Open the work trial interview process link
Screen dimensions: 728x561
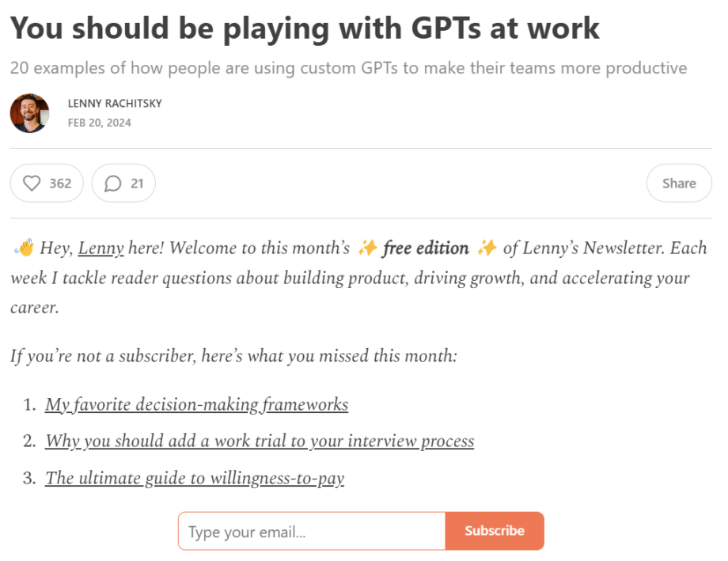pos(260,441)
